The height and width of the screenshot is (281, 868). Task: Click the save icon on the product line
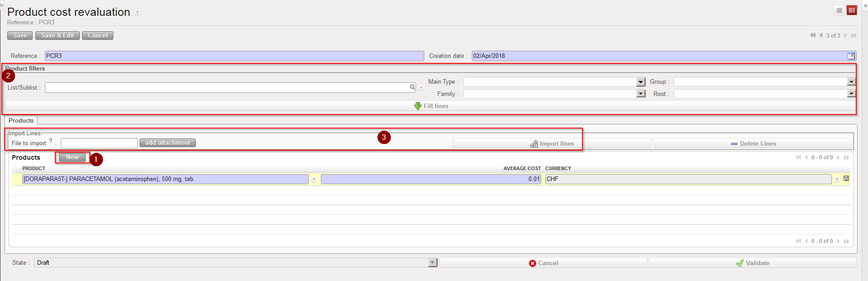click(x=846, y=179)
